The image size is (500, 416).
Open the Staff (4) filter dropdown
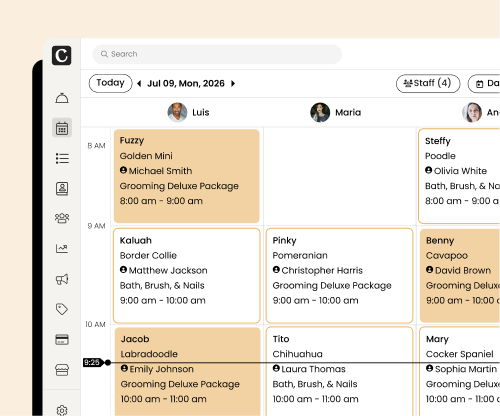428,83
